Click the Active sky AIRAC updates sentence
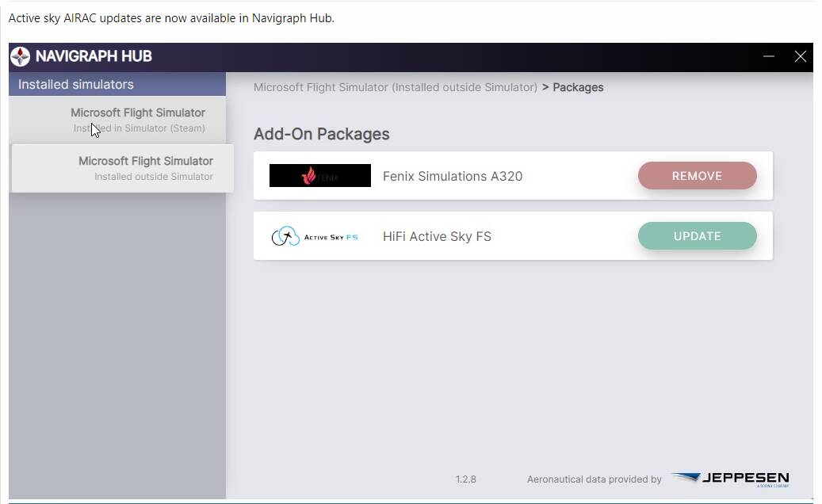 coord(171,18)
